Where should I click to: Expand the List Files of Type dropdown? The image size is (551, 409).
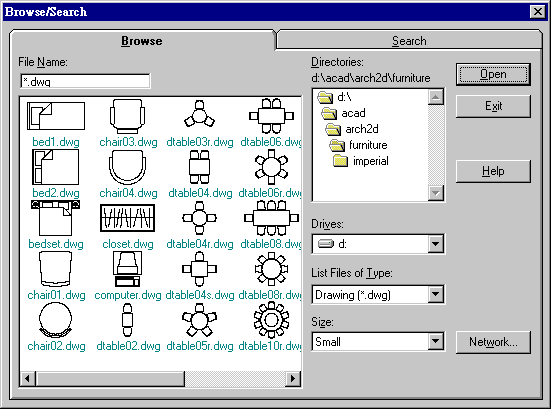pyautogui.click(x=436, y=294)
